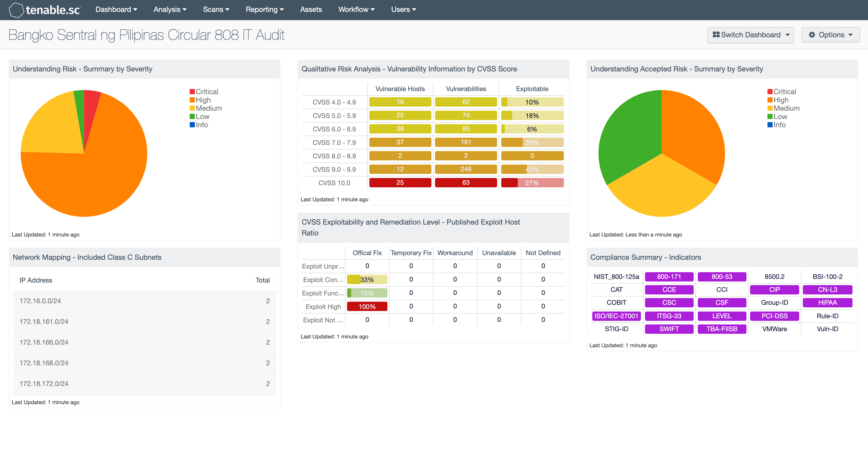The width and height of the screenshot is (868, 474).
Task: Click the PCI-DSS compliance indicator
Action: pyautogui.click(x=774, y=316)
